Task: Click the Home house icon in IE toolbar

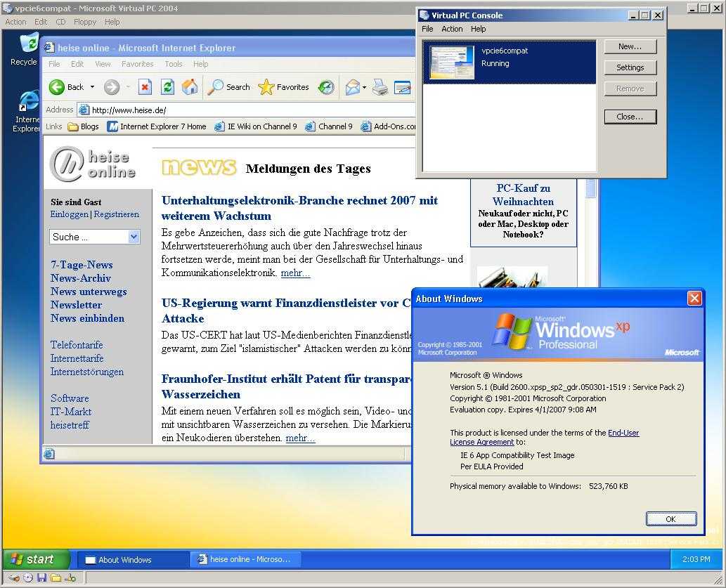Action: pyautogui.click(x=189, y=87)
